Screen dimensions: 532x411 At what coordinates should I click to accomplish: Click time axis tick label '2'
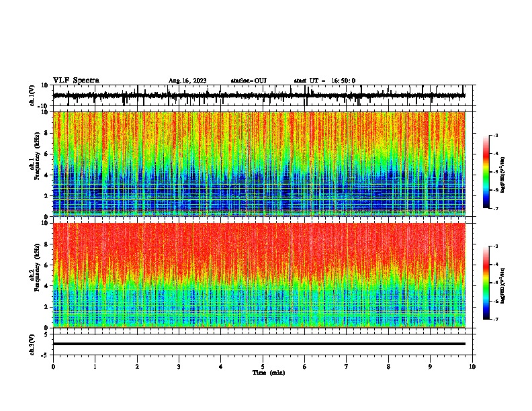click(x=137, y=367)
